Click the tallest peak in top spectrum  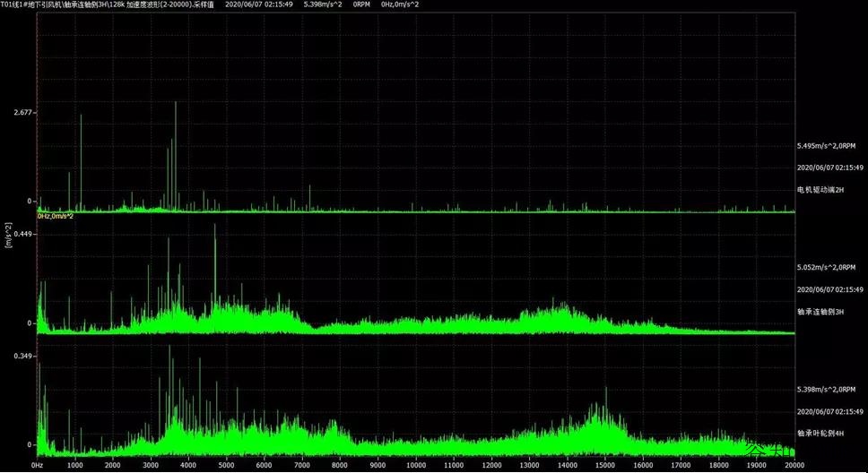[176, 104]
